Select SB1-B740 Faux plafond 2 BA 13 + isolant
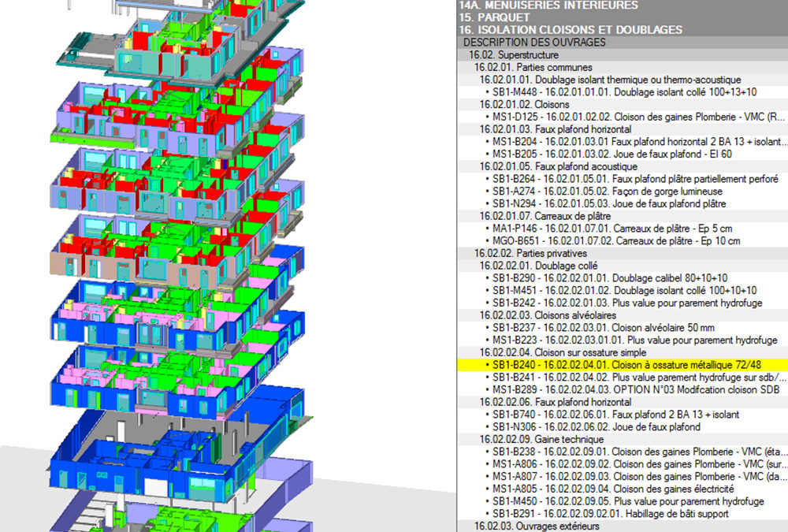 (623, 415)
